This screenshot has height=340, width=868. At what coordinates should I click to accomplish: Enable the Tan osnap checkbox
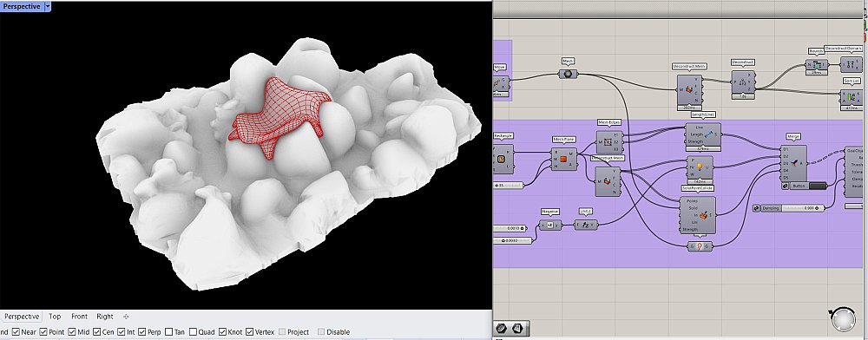coord(169,332)
